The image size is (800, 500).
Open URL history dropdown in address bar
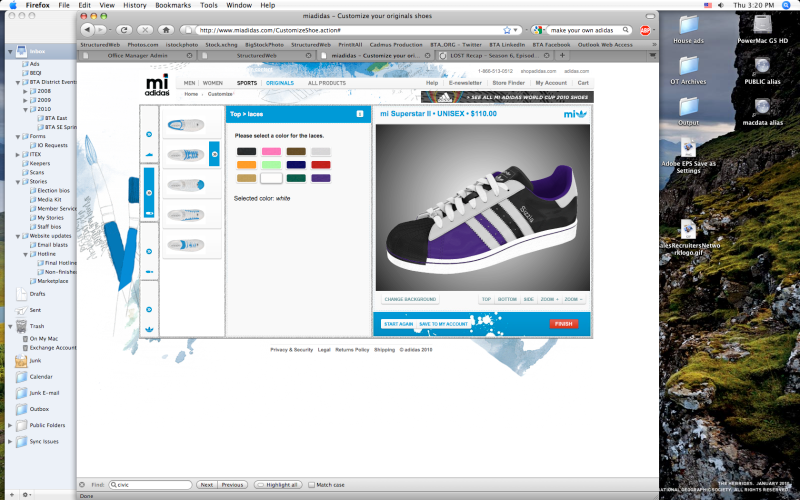point(516,30)
